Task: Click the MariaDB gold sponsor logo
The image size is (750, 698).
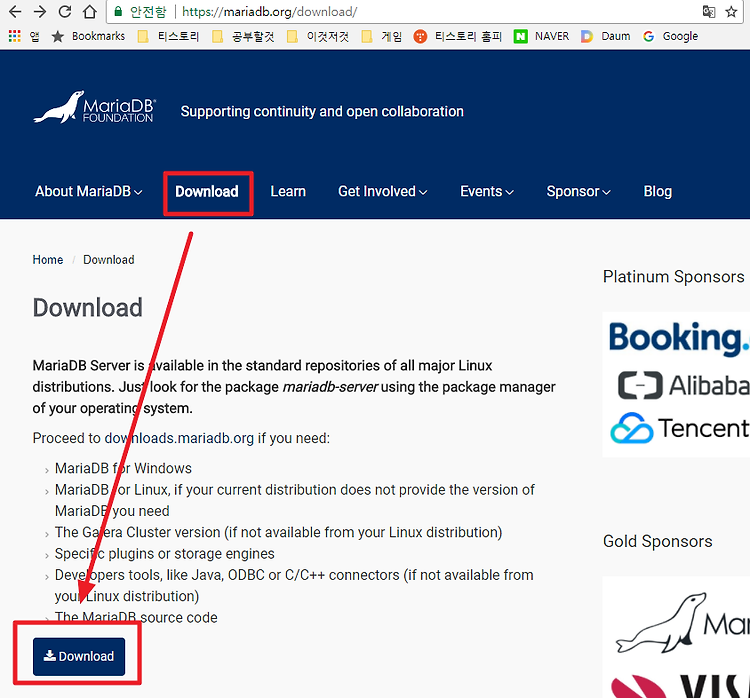Action: pyautogui.click(x=683, y=623)
